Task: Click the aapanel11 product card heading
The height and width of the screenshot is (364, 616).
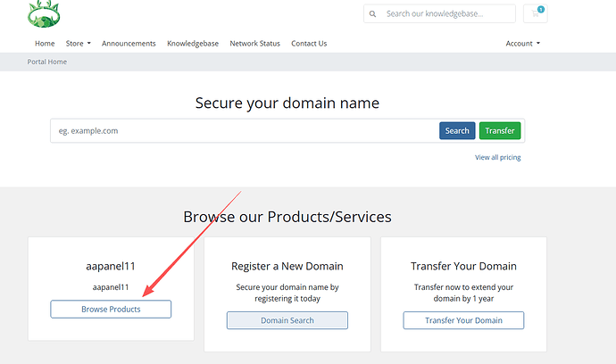Action: pyautogui.click(x=111, y=266)
